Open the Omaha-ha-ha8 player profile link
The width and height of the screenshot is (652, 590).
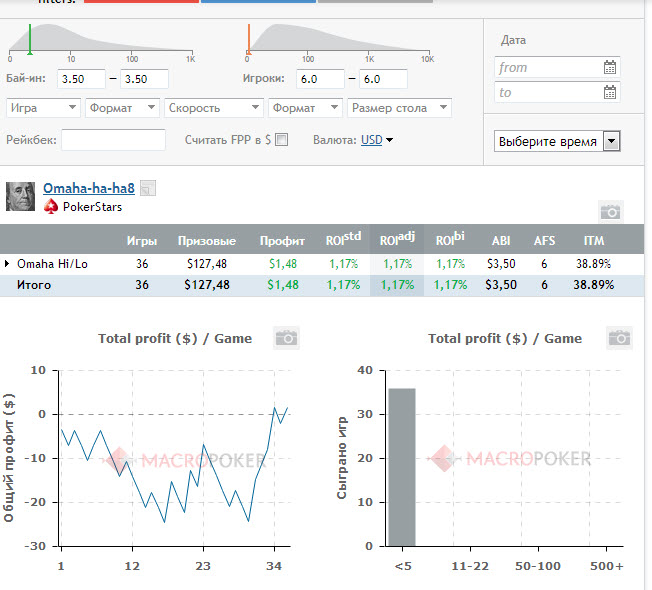click(89, 188)
